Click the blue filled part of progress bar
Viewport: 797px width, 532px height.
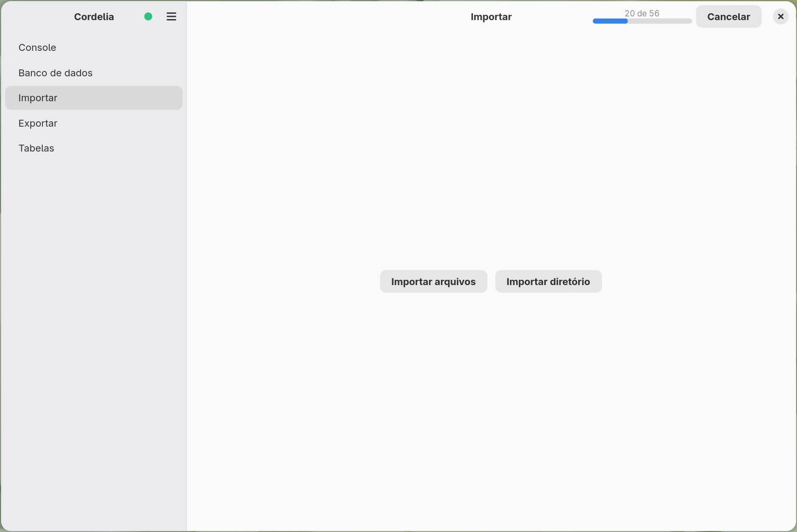coord(610,21)
